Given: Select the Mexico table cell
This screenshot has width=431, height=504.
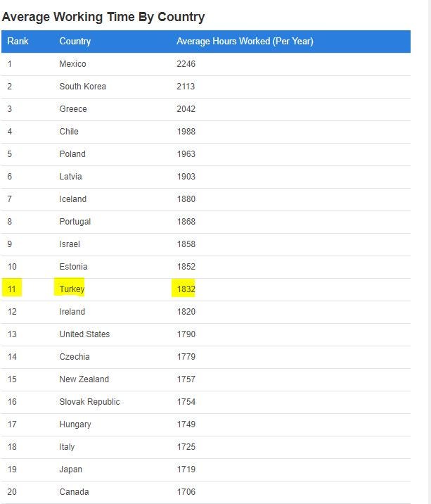Looking at the screenshot, I should click(x=72, y=64).
